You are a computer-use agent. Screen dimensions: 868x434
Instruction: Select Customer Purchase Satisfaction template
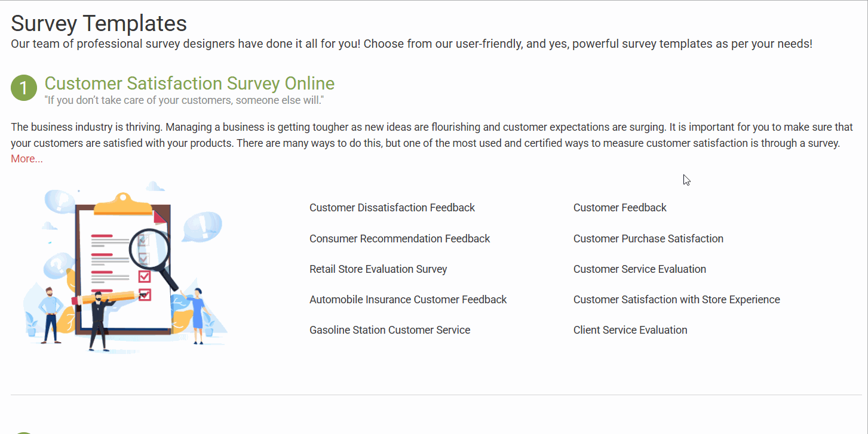(648, 239)
